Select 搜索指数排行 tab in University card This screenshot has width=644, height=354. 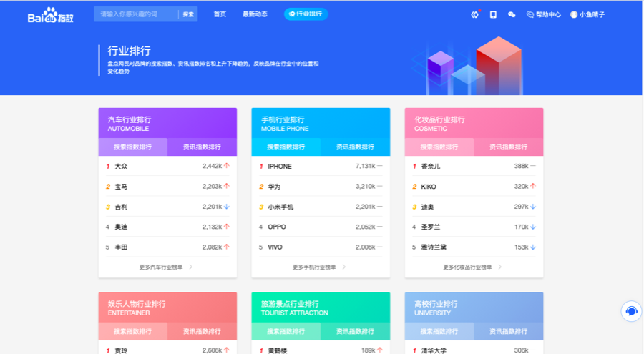point(439,331)
